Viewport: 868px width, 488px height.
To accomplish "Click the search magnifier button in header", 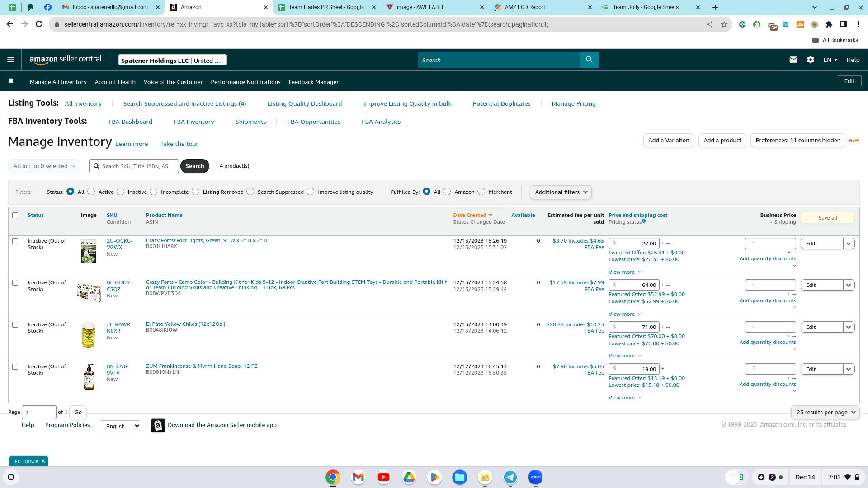I will pos(589,60).
